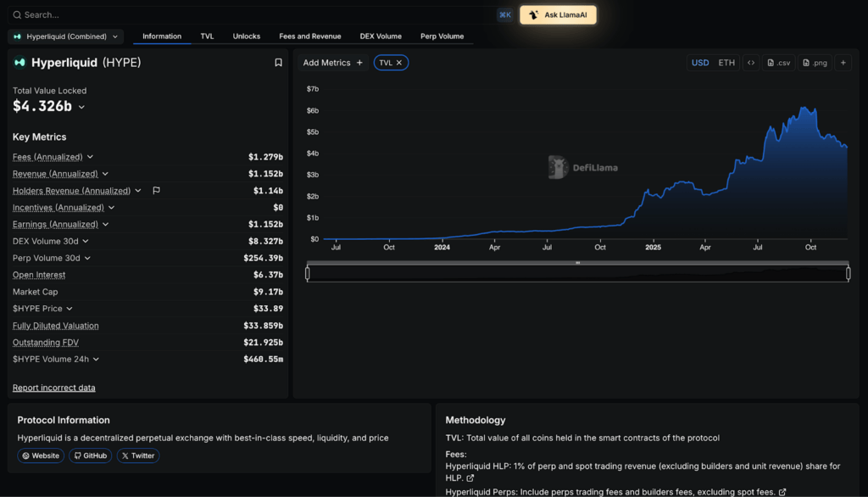868x497 pixels.
Task: Expand the Fees (Annualized) dropdown
Action: [x=89, y=156]
